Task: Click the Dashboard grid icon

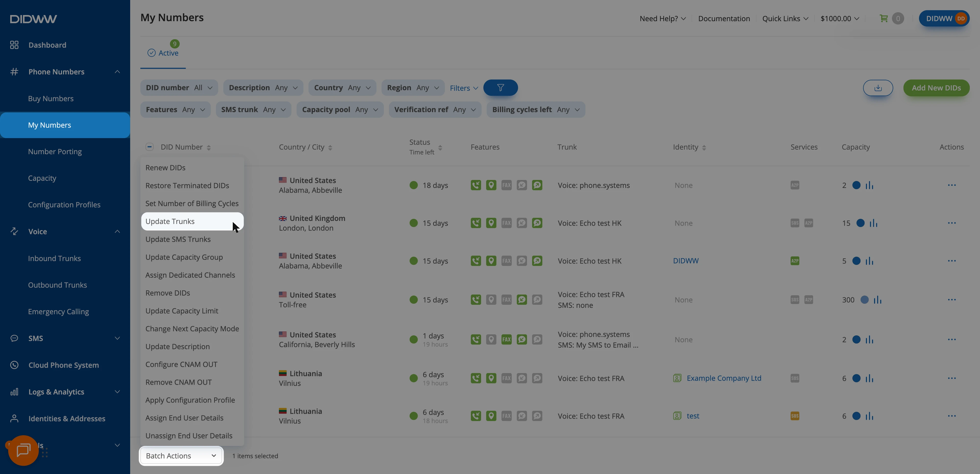Action: click(14, 45)
